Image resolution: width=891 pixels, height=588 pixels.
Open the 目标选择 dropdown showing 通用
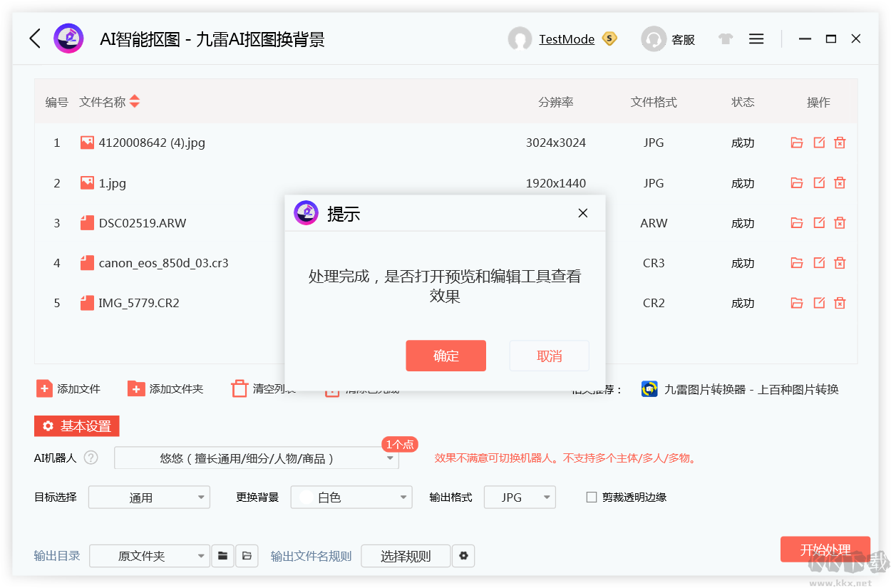(148, 497)
